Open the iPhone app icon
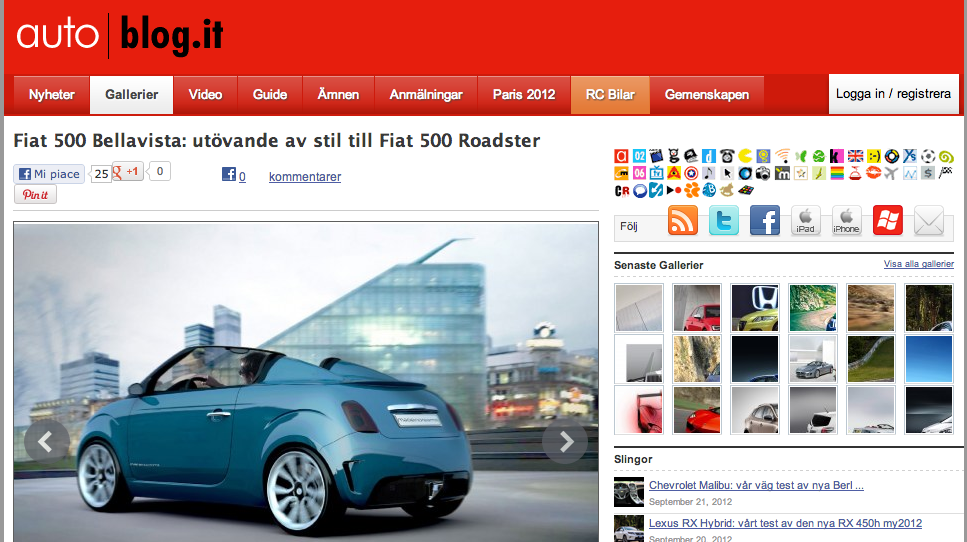 click(x=847, y=221)
